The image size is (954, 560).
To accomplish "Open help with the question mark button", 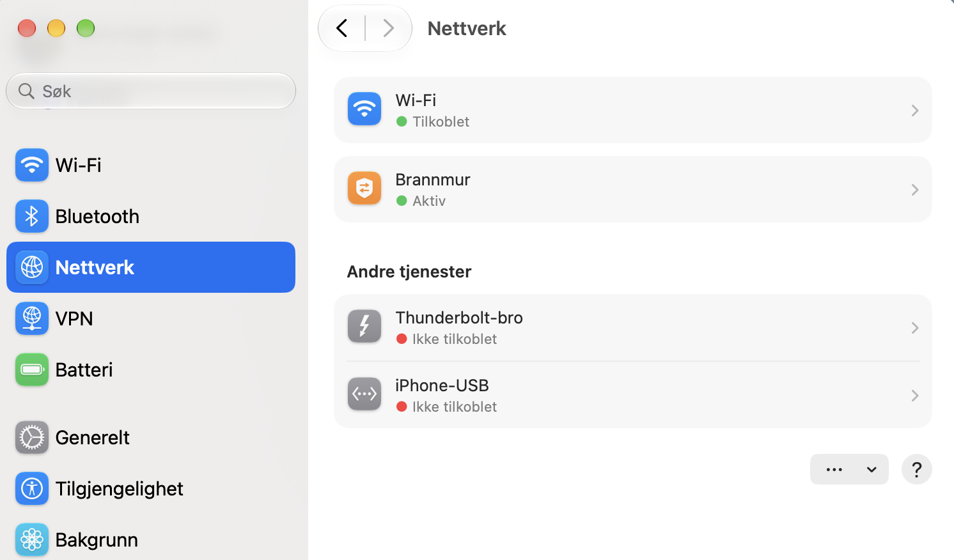I will (x=917, y=469).
